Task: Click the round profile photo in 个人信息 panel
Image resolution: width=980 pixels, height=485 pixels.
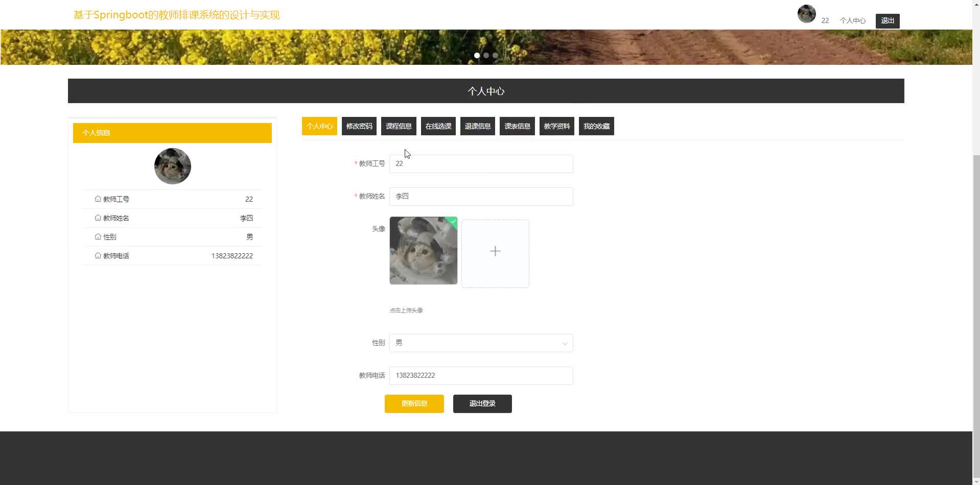Action: (x=173, y=166)
